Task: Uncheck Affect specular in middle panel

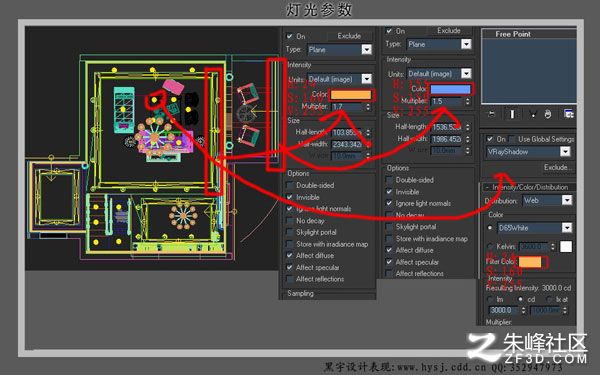Action: coord(389,262)
